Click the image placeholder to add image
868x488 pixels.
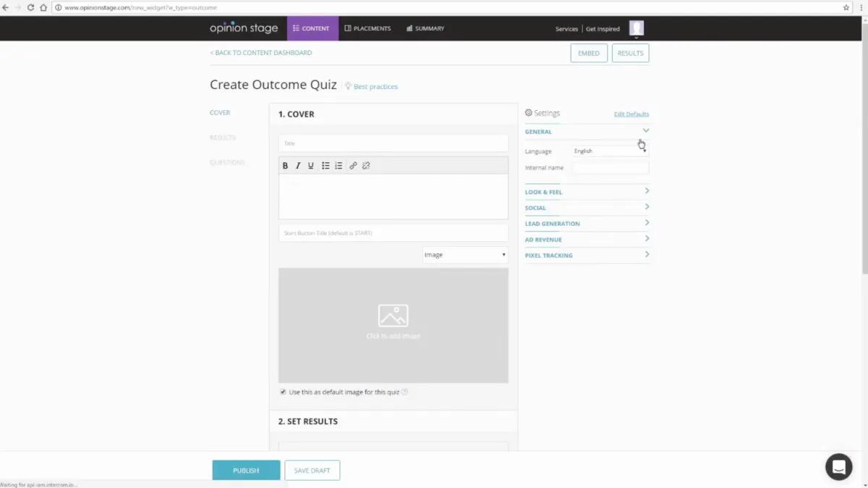(x=393, y=325)
